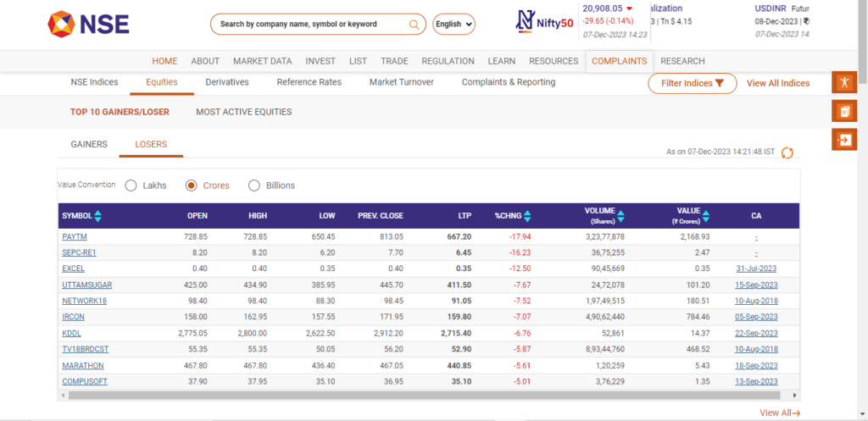This screenshot has height=421, width=868.
Task: Open KDDL symbol link
Action: pos(71,334)
